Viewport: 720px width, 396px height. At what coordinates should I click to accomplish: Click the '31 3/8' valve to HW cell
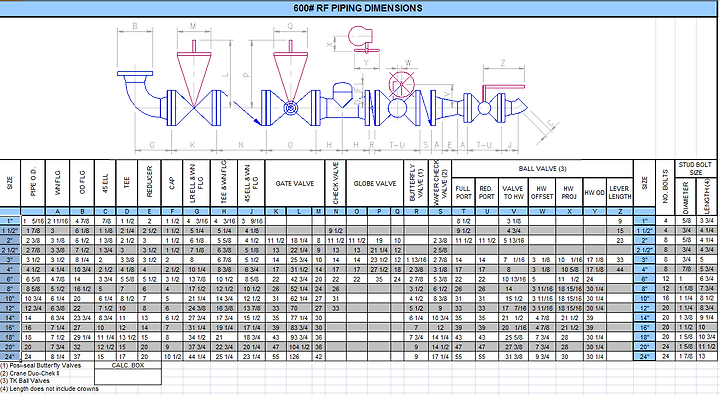click(513, 356)
